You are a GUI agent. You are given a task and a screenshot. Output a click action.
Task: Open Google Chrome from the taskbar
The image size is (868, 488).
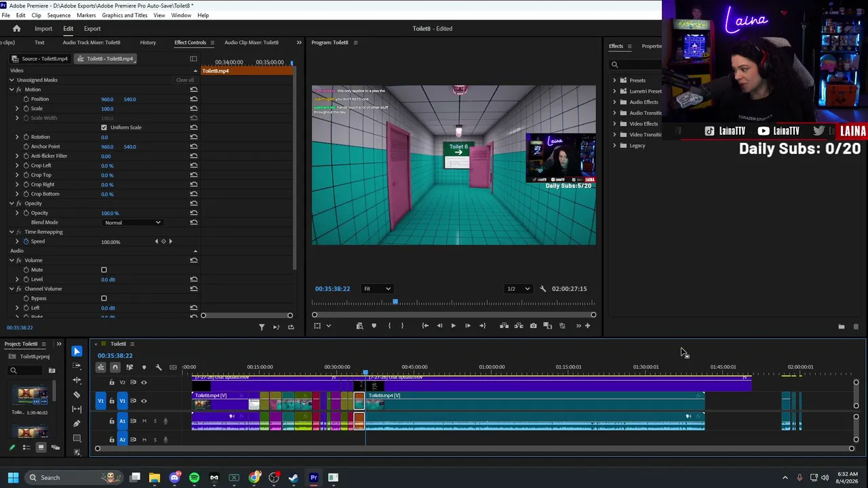point(254,478)
